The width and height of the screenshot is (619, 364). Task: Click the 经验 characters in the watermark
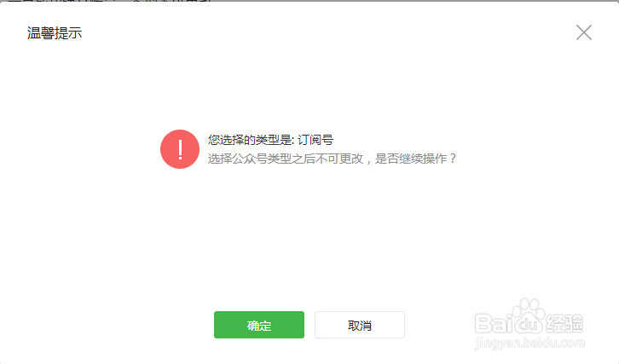(564, 323)
